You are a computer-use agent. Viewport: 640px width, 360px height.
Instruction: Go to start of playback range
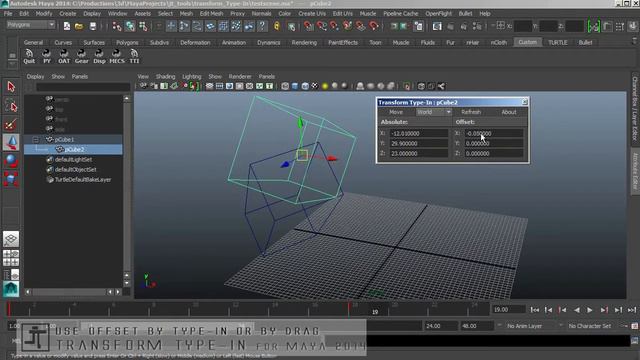pyautogui.click(x=535, y=310)
